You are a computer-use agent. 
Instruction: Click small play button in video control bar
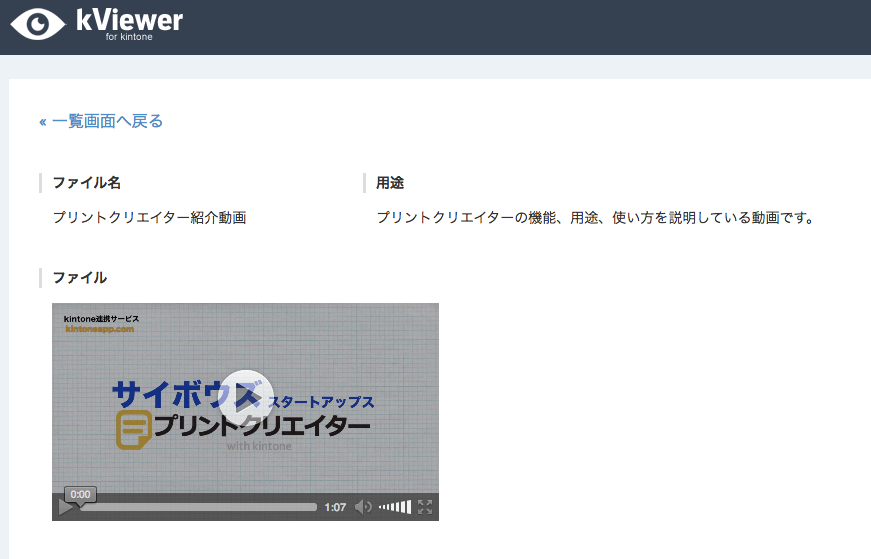(66, 507)
